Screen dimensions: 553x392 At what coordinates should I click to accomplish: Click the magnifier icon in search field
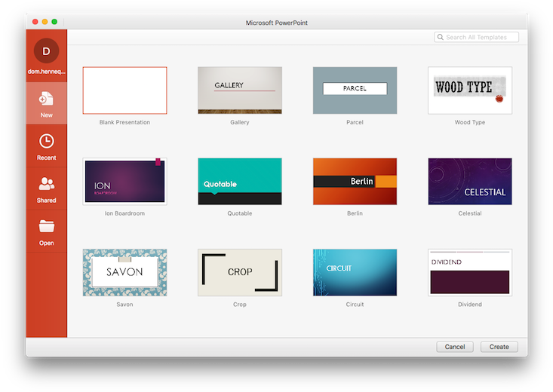tap(441, 37)
